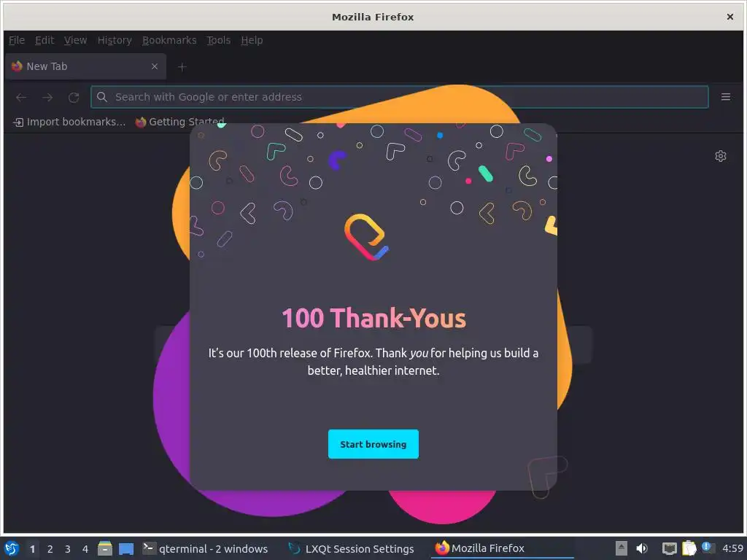Switch to qterminal taskbar entry

point(205,548)
